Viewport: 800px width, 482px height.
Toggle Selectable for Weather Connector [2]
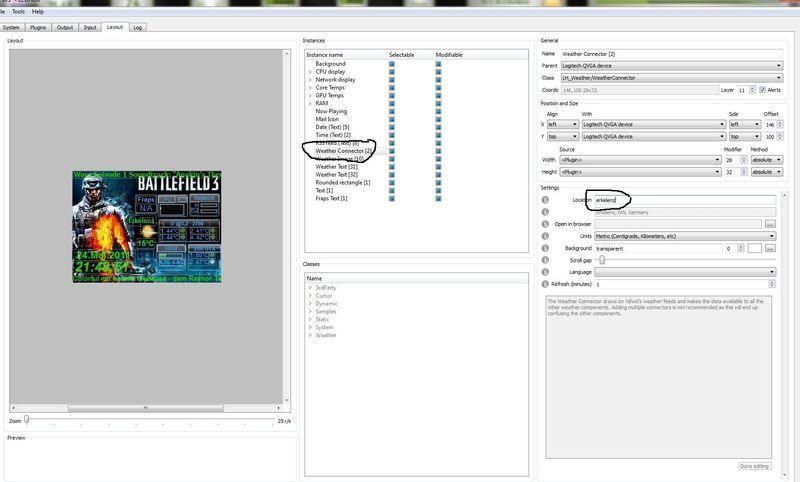[x=392, y=151]
